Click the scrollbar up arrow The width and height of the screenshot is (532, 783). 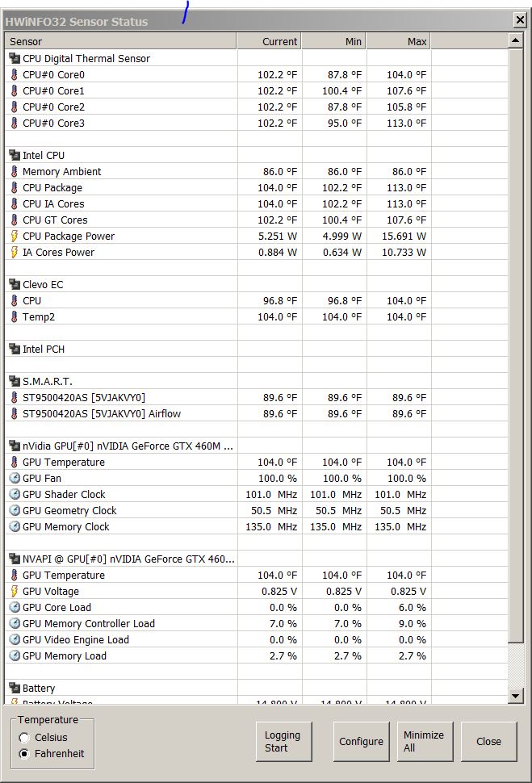517,40
